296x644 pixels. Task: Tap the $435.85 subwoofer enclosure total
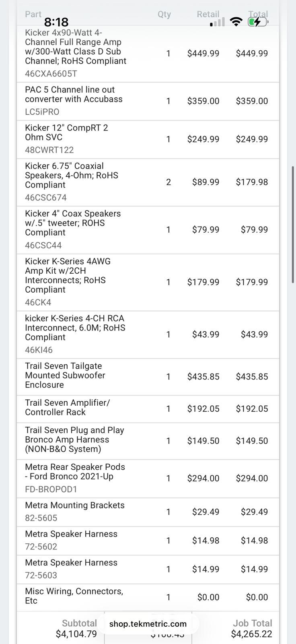[x=252, y=377]
